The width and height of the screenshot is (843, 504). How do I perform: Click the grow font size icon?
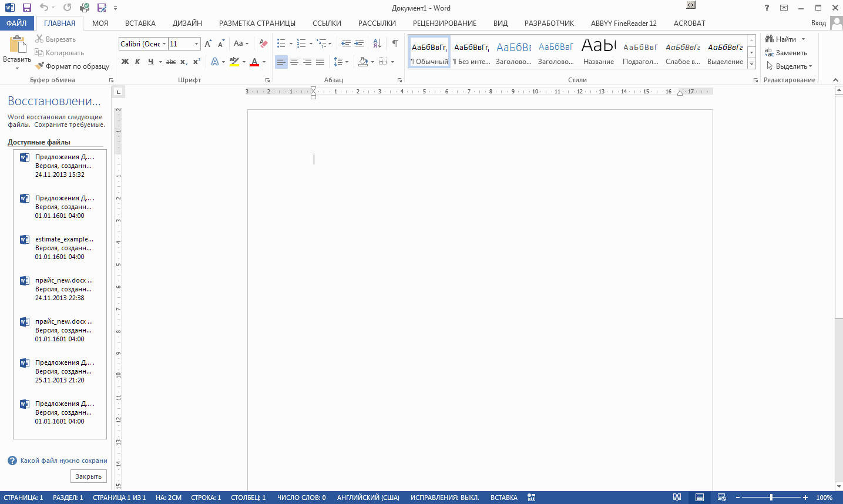[x=208, y=43]
